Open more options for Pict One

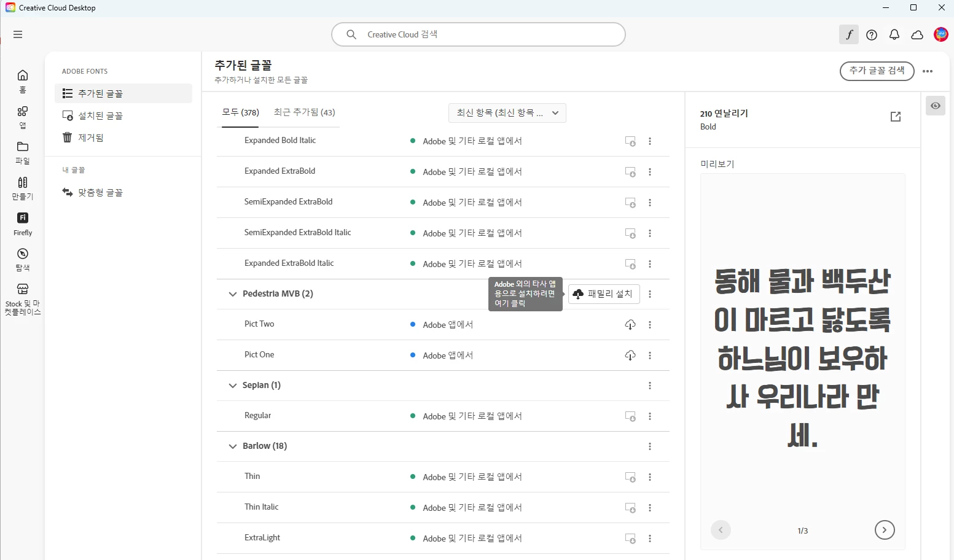pyautogui.click(x=650, y=356)
